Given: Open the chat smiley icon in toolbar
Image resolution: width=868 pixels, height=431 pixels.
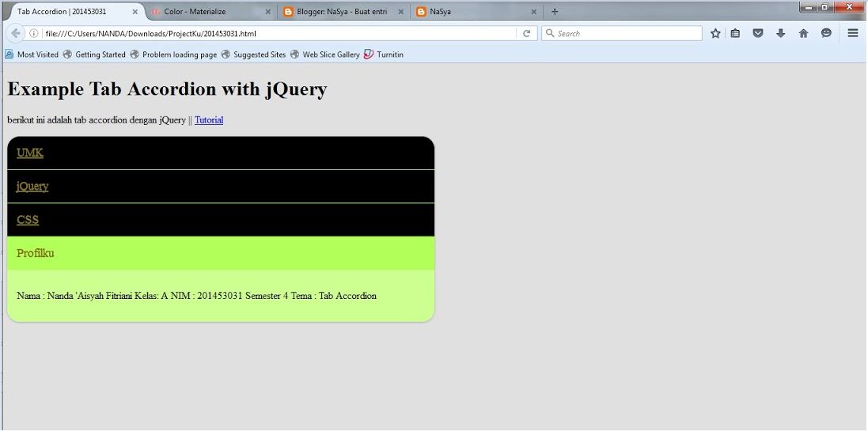Looking at the screenshot, I should click(x=827, y=33).
